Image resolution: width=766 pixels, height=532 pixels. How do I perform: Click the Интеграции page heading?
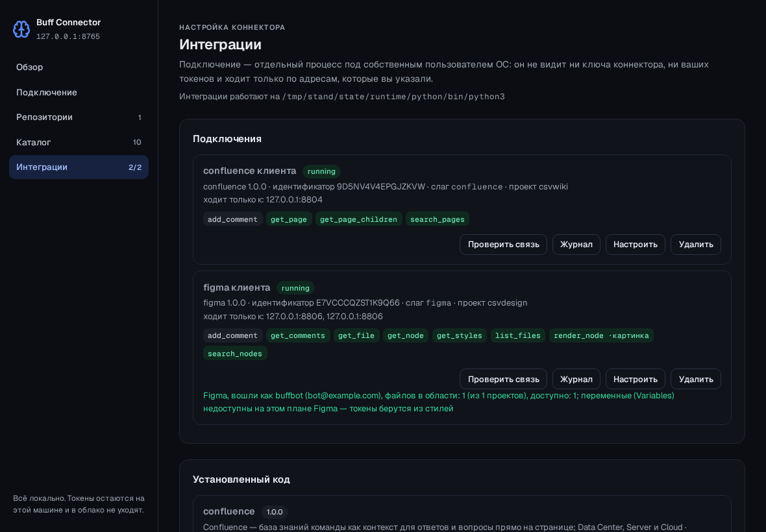(220, 44)
